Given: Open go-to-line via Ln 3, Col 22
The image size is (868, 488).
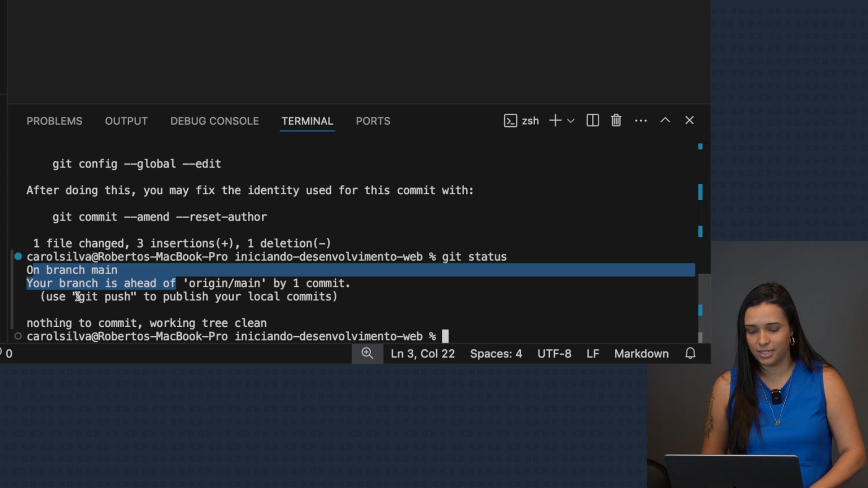Looking at the screenshot, I should 423,354.
